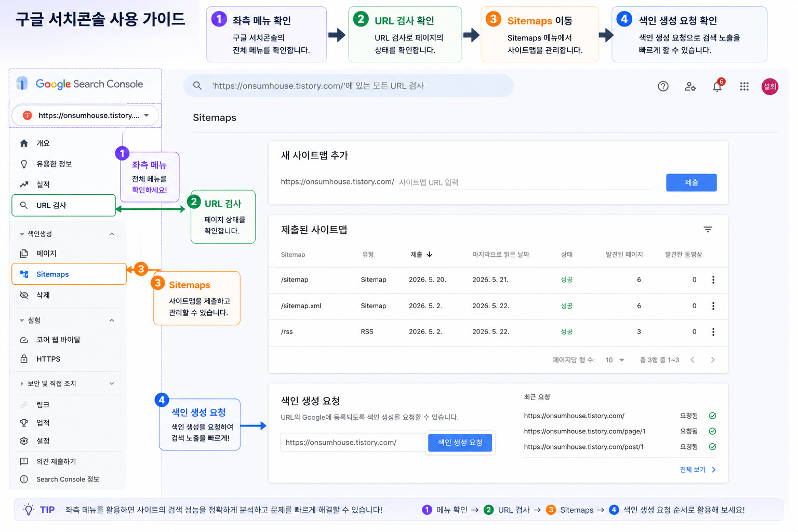The image size is (798, 532).
Task: Click the 발견된 페이지 column header
Action: tap(624, 255)
